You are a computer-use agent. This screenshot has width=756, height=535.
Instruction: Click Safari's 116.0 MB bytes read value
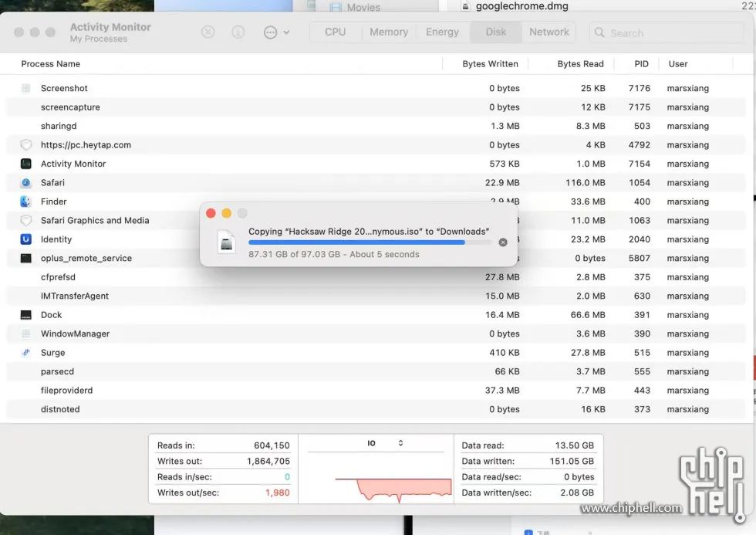pos(585,183)
